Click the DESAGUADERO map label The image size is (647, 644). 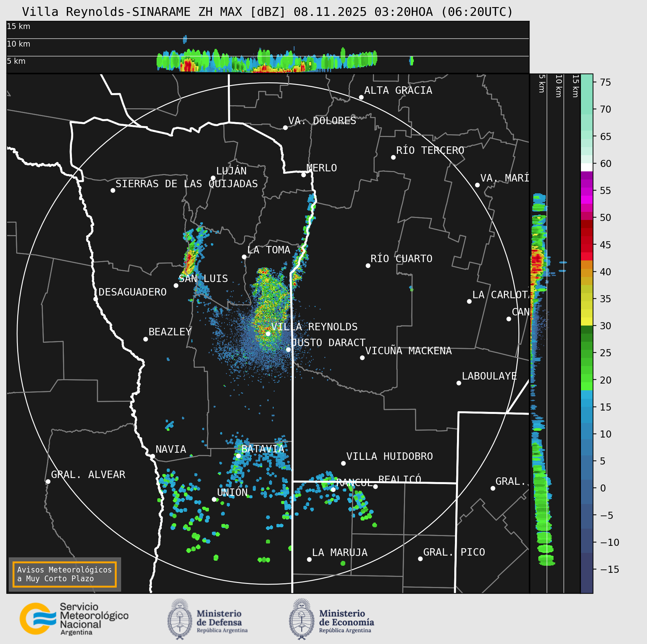(133, 292)
